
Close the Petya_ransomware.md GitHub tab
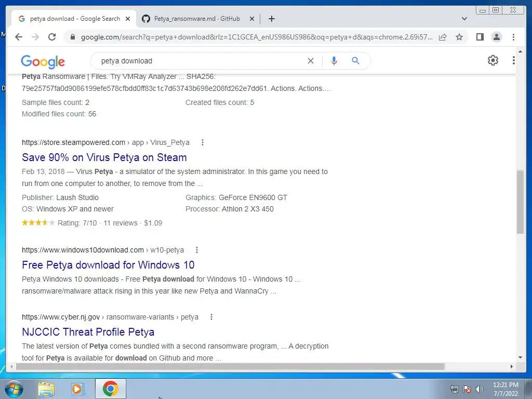252,19
